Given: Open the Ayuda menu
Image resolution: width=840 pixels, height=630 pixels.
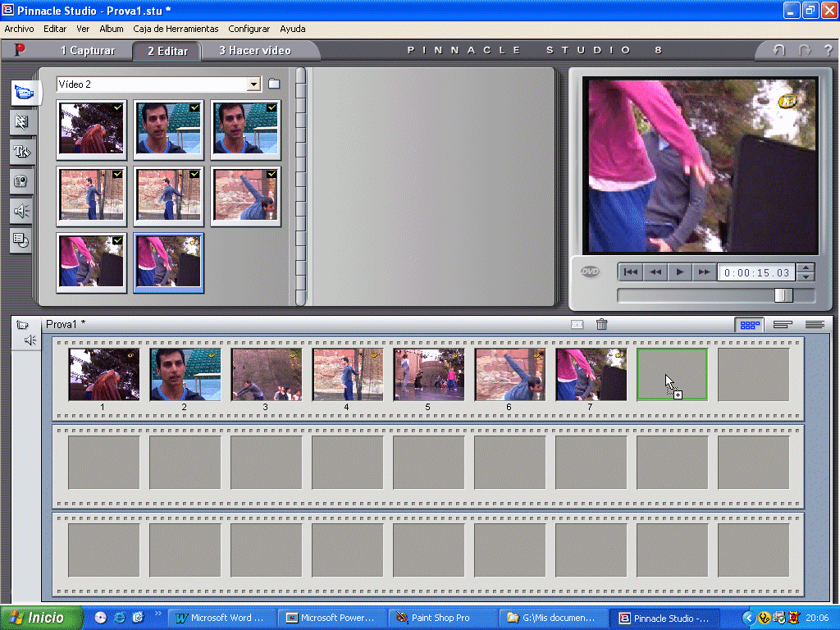Looking at the screenshot, I should coord(293,29).
